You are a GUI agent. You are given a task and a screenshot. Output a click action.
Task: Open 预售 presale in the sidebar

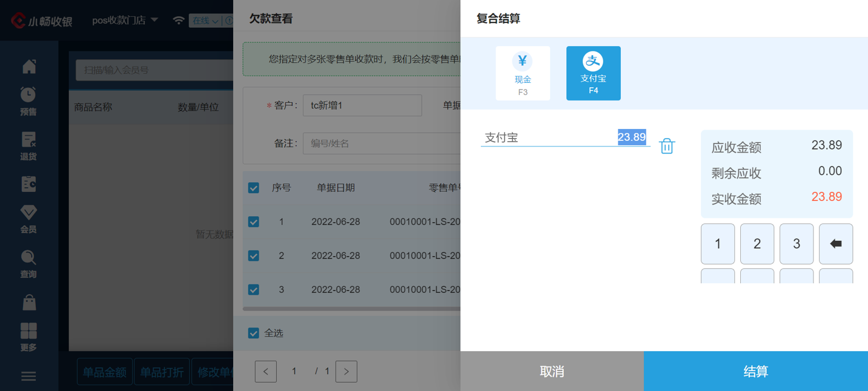pos(28,101)
